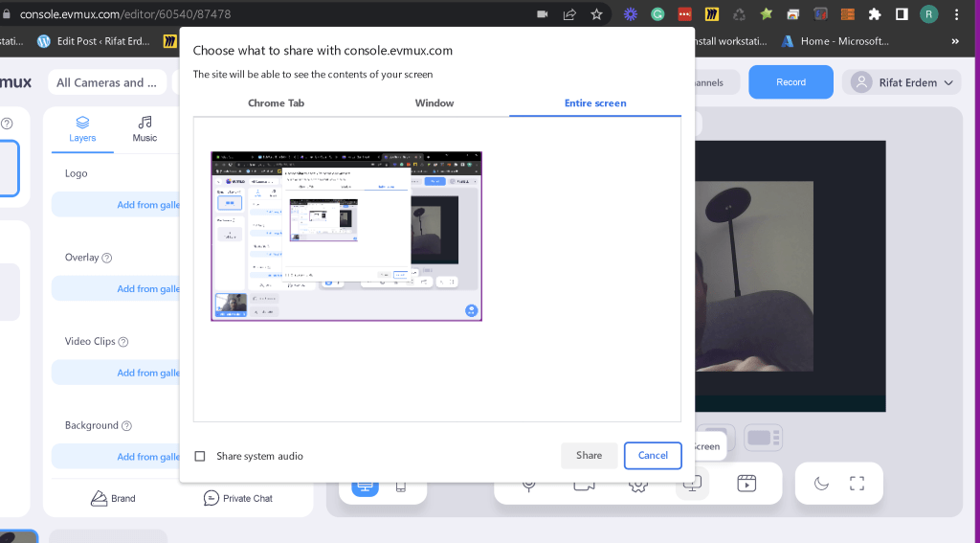The image size is (980, 543).
Task: Click the Video Clips help question icon
Action: pyautogui.click(x=123, y=342)
